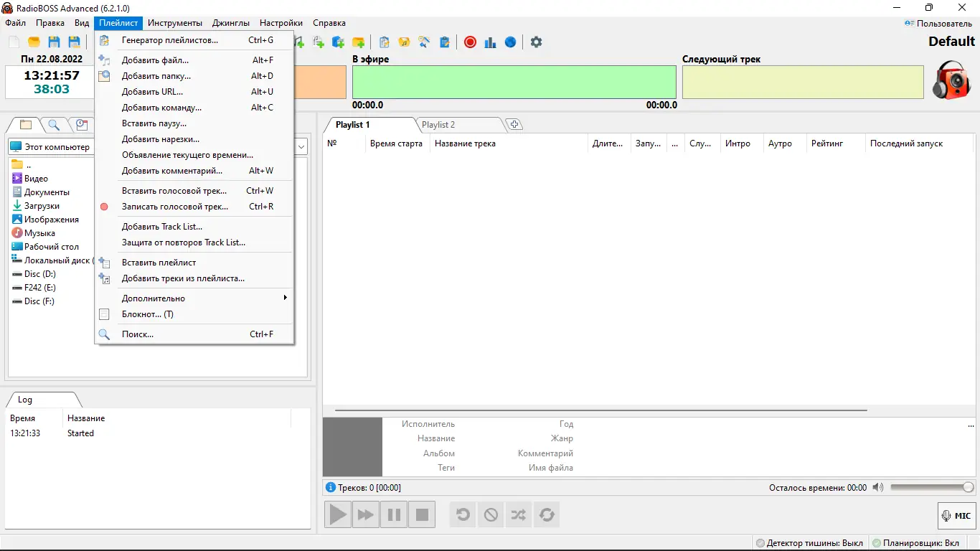Adjust the volume slider handle

click(969, 487)
